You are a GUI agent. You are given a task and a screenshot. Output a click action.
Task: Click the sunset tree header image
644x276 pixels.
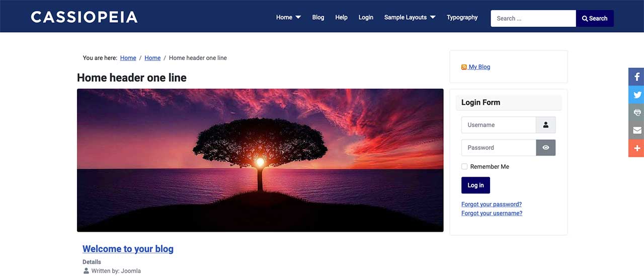pos(260,160)
